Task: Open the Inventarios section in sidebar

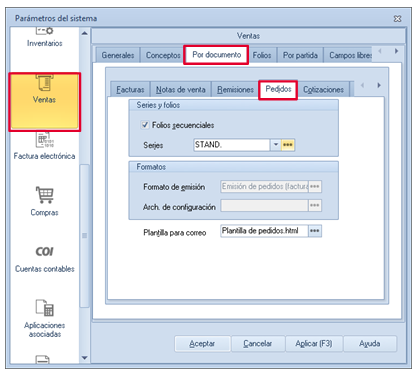Action: 44,37
